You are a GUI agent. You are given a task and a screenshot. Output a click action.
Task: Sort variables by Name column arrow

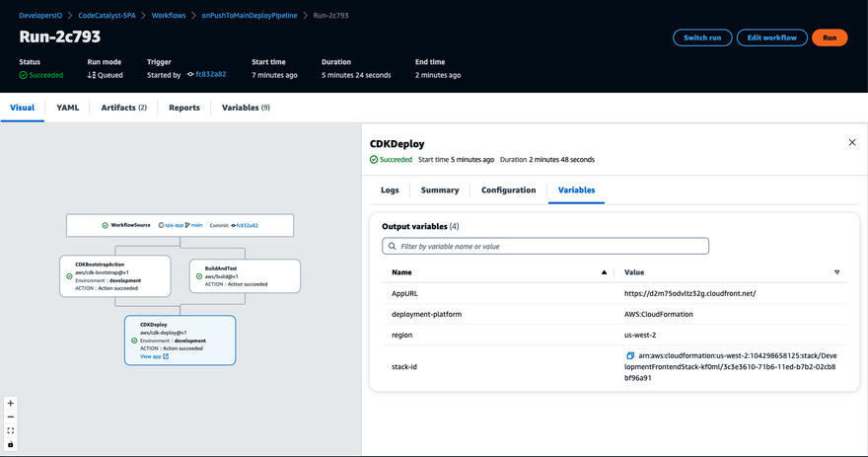coord(604,272)
